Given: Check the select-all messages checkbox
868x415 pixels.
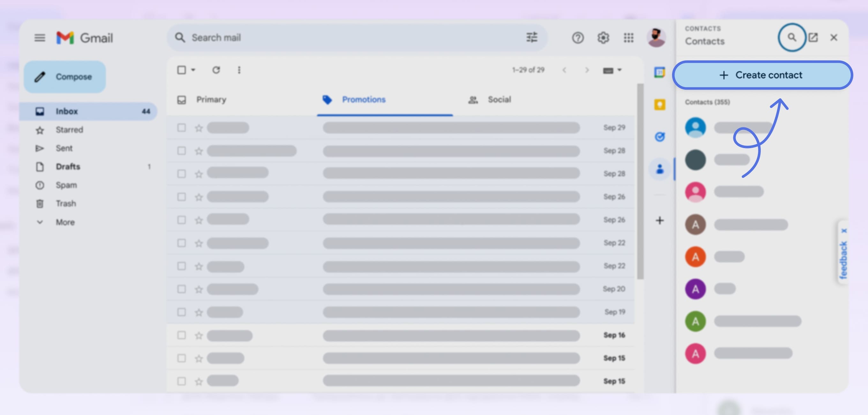Looking at the screenshot, I should [x=182, y=70].
